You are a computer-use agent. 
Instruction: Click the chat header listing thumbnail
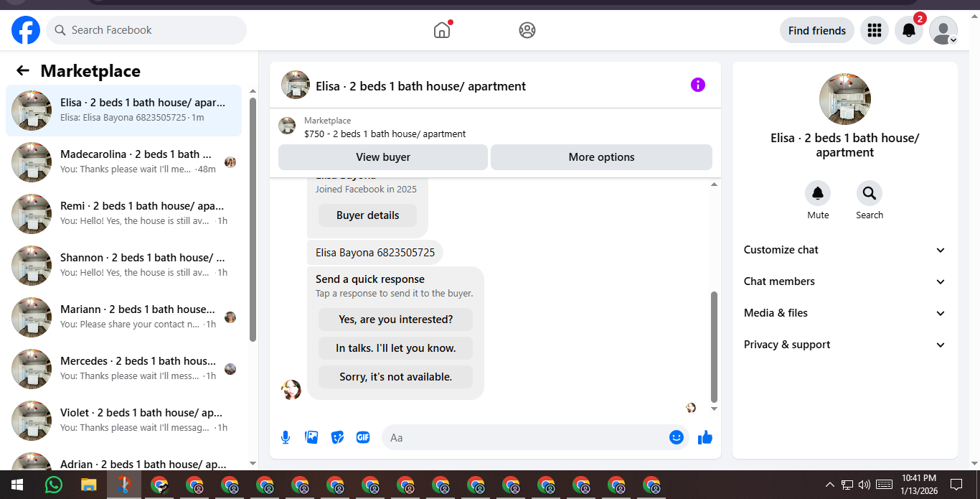pyautogui.click(x=296, y=85)
